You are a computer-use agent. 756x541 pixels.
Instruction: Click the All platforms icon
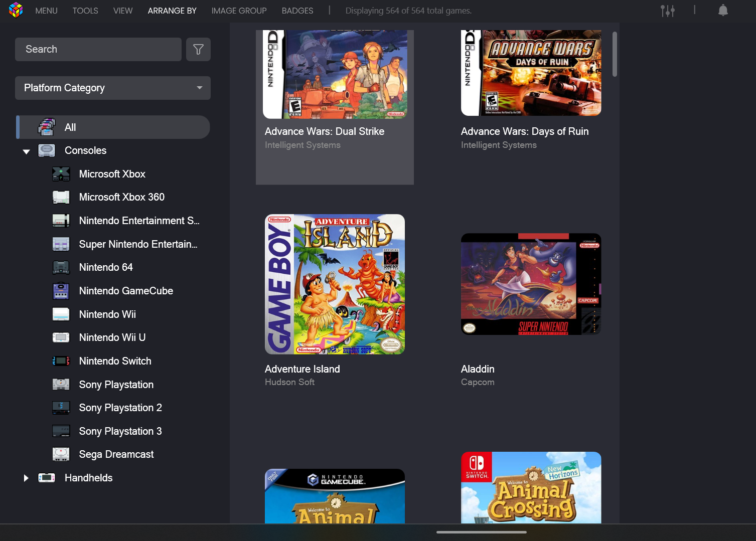pos(47,127)
